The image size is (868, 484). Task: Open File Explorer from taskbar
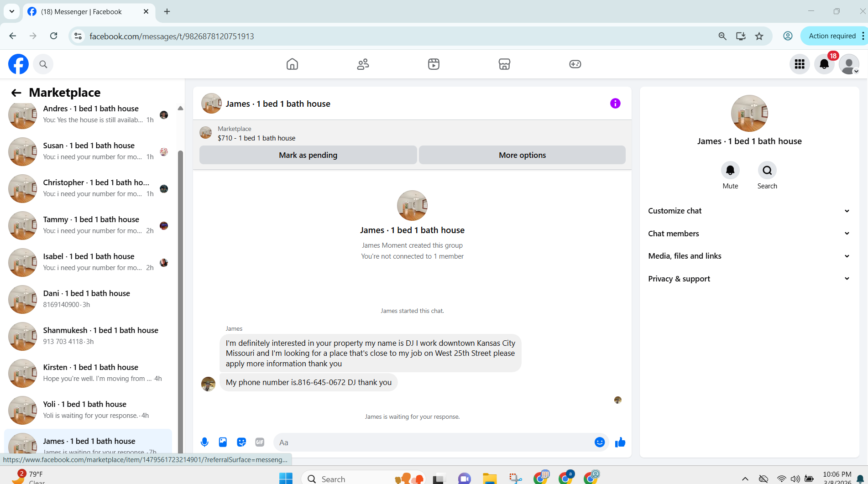click(x=490, y=479)
